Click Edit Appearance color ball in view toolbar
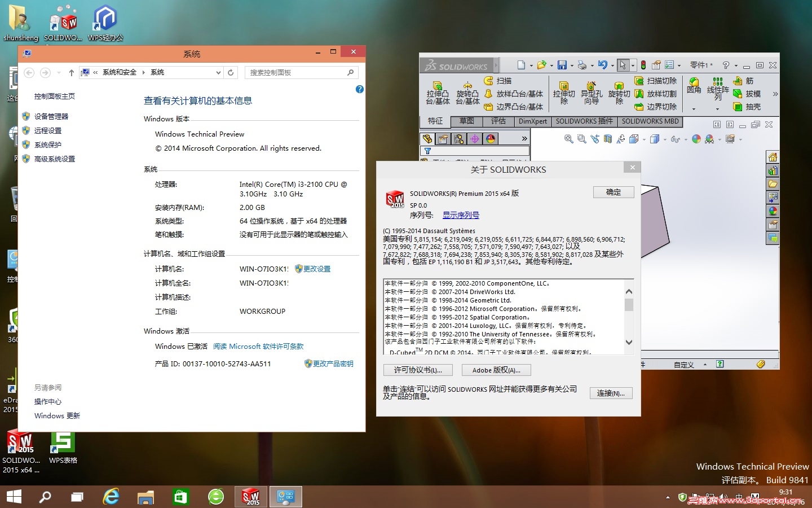The width and height of the screenshot is (812, 508). [696, 139]
